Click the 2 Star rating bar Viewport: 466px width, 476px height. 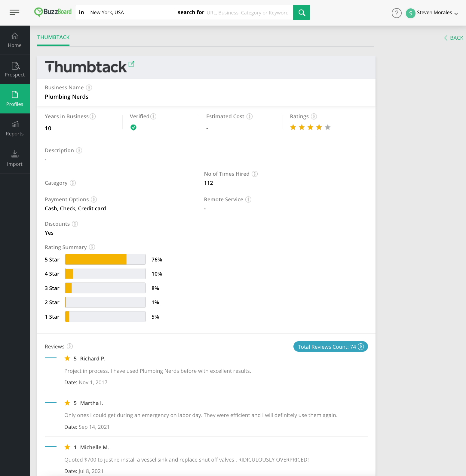click(x=105, y=302)
